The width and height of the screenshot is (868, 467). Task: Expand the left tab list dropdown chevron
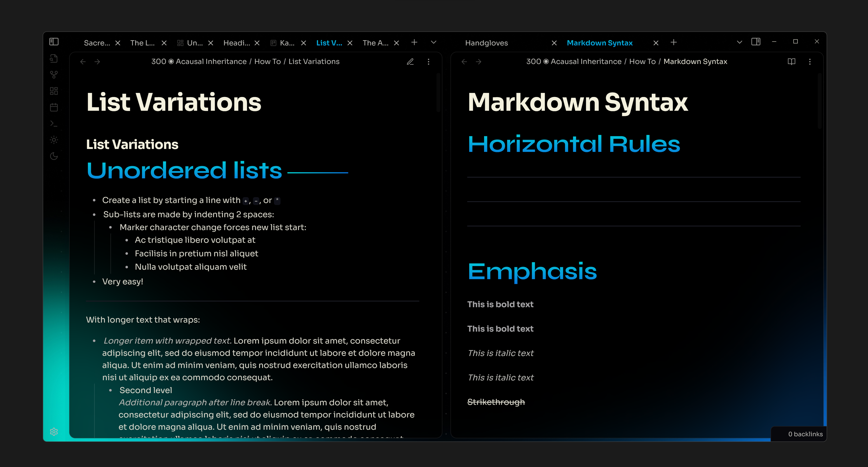click(434, 42)
